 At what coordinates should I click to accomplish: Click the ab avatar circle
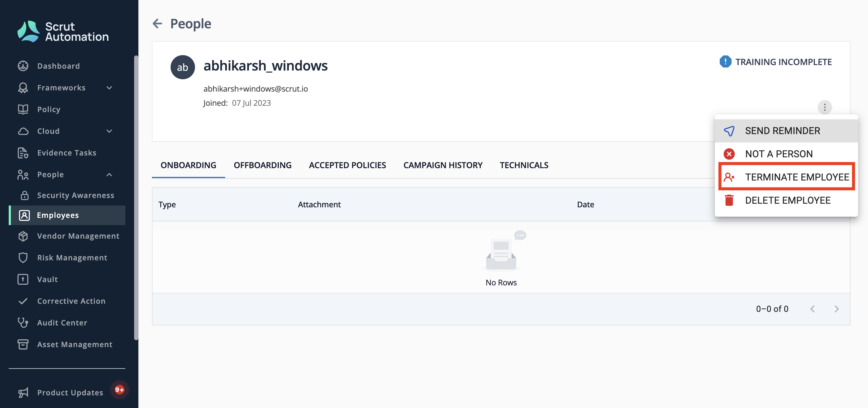(183, 67)
